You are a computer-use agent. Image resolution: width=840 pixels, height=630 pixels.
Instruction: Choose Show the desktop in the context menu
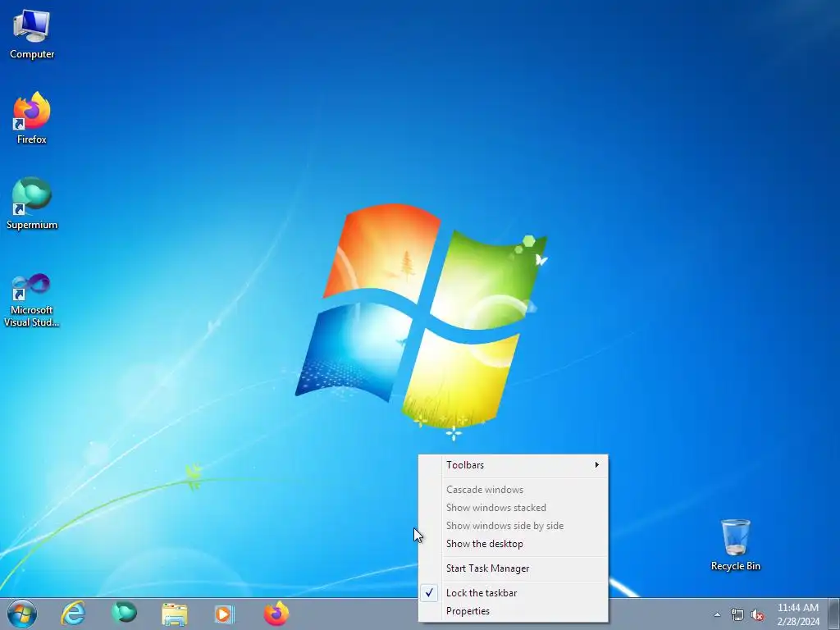click(514, 544)
